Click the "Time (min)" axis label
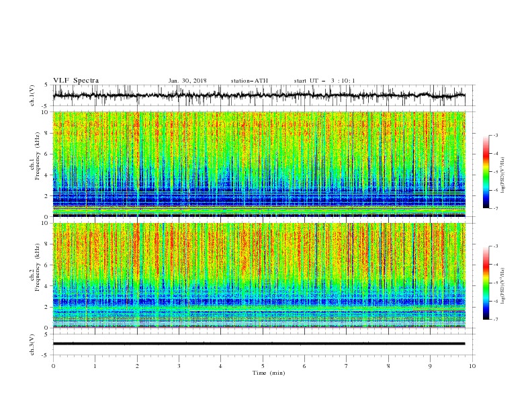This screenshot has height=411, width=532. click(x=269, y=373)
